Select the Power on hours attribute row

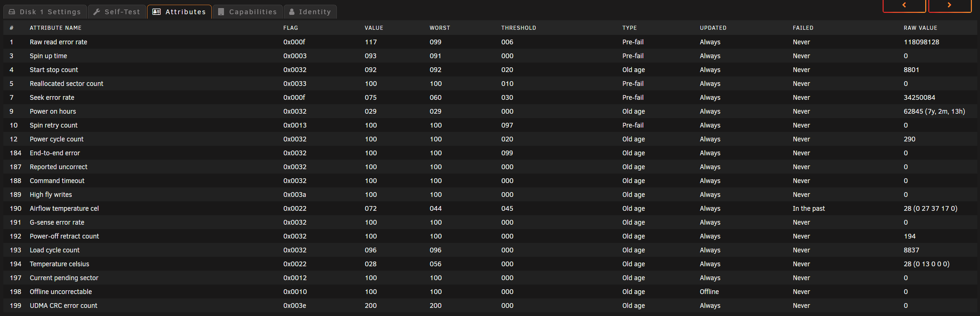(x=53, y=111)
